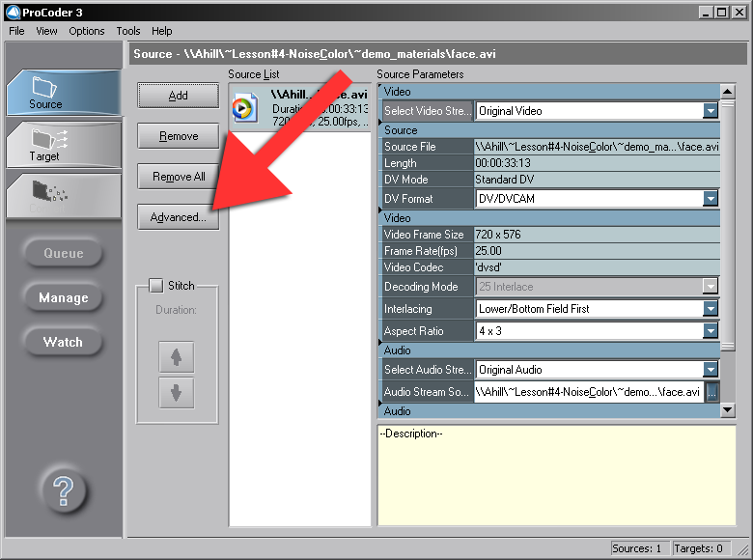Click the Video Codec 'dvsd' value
The image size is (753, 560).
[x=597, y=267]
